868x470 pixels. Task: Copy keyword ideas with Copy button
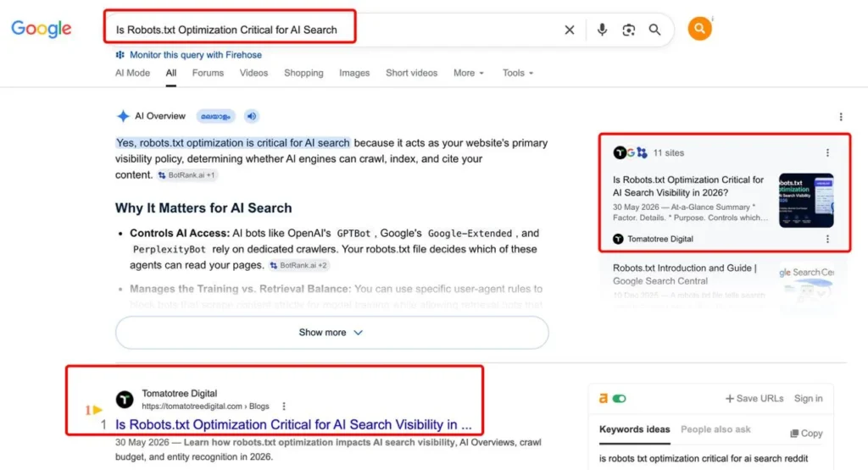(806, 434)
